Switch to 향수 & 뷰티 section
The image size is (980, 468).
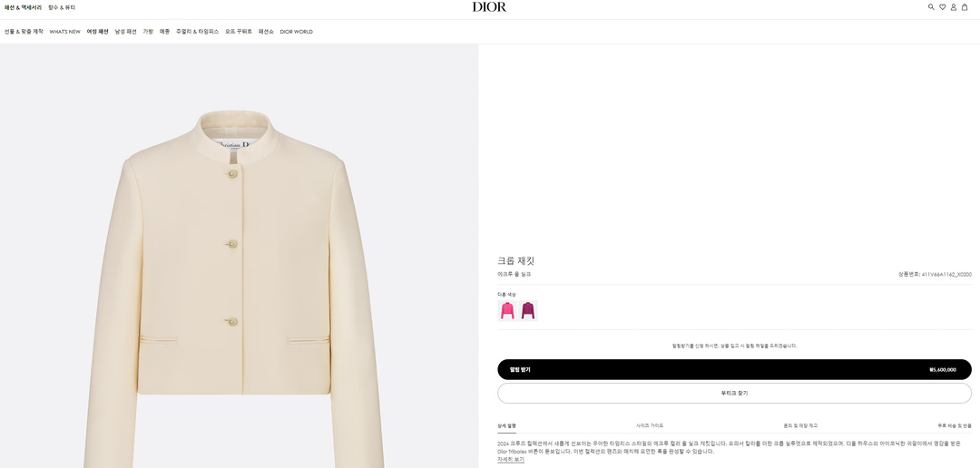click(x=62, y=7)
